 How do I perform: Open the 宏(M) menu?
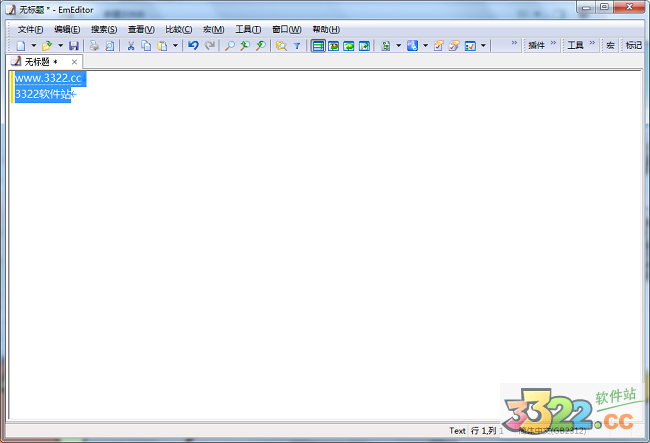(213, 29)
